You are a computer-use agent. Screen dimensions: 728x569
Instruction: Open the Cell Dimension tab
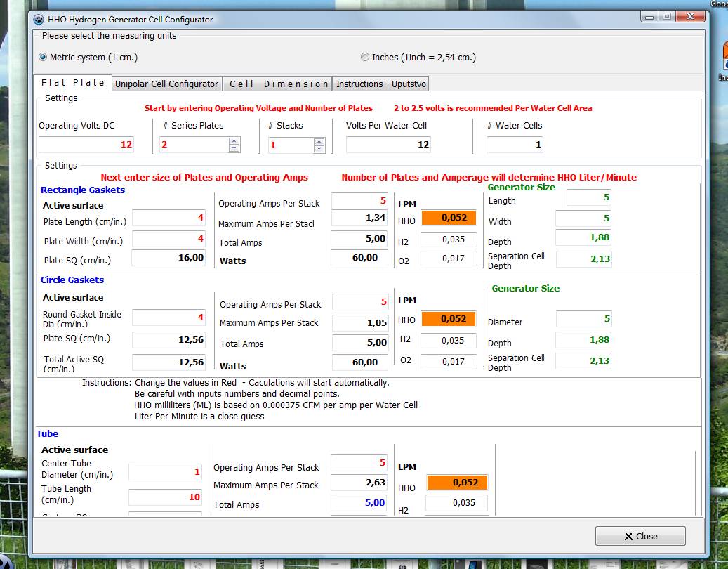[278, 84]
